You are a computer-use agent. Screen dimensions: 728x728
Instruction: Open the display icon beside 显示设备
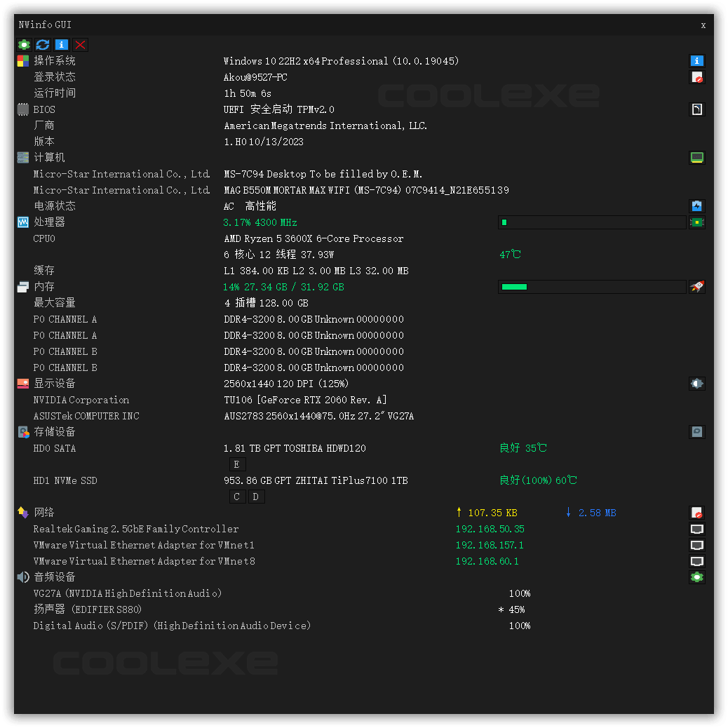tap(696, 383)
